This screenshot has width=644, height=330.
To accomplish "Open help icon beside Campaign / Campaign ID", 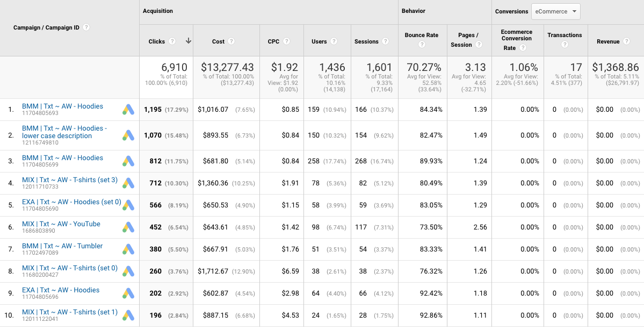I will (86, 27).
